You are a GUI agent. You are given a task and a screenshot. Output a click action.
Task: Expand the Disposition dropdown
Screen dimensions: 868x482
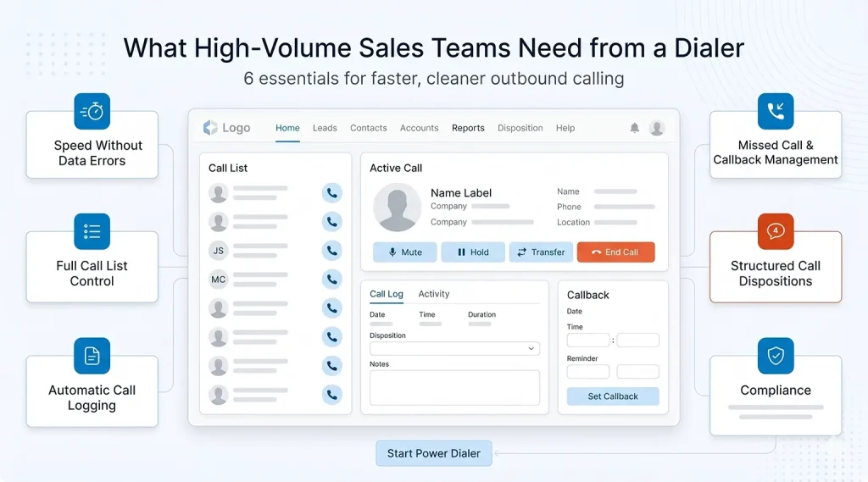[x=454, y=349]
